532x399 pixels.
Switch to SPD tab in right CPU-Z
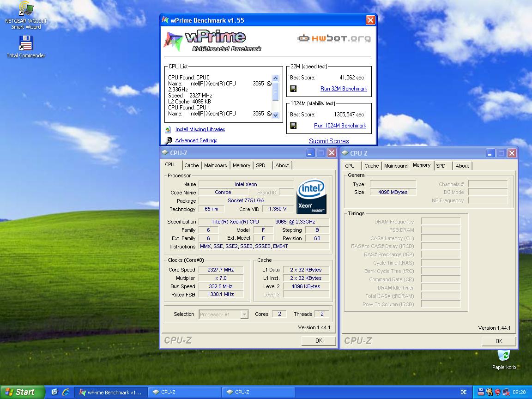coord(441,166)
